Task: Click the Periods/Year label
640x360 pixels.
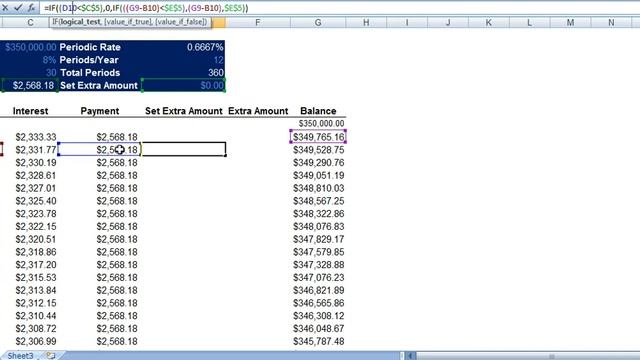Action: click(89, 60)
